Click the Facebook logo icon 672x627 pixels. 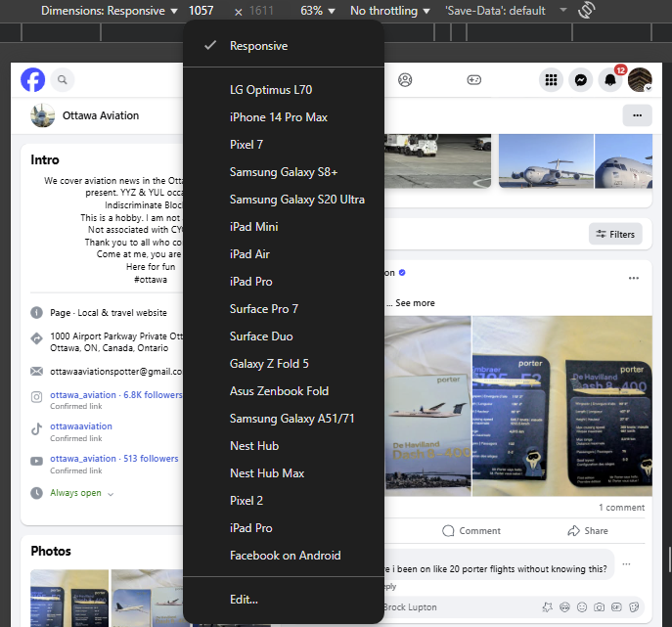[x=32, y=79]
